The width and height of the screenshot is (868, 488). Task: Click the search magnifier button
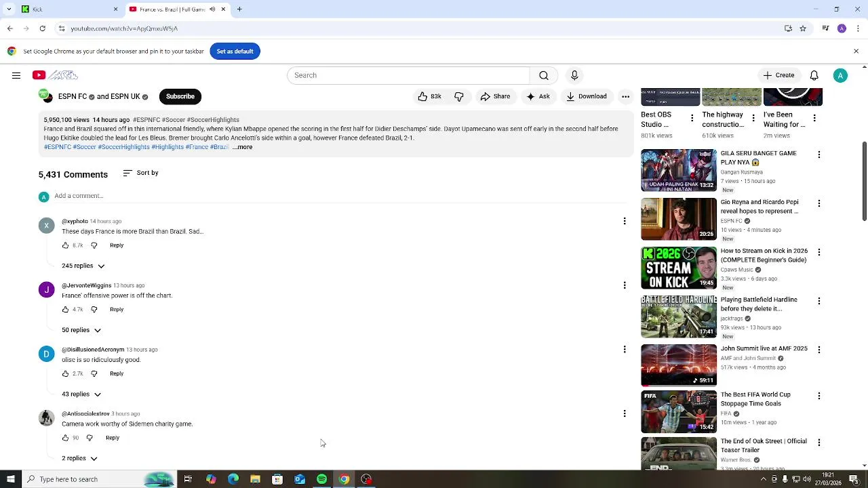[544, 75]
